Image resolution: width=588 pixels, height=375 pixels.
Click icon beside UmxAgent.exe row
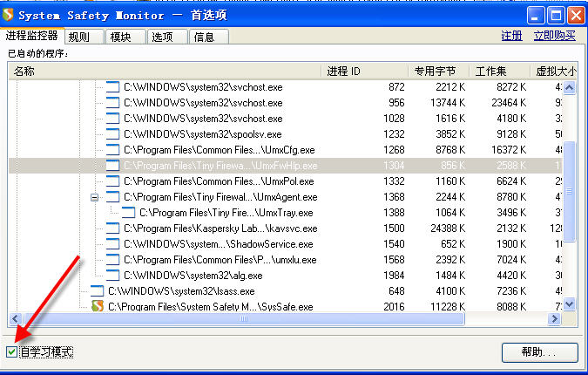tap(112, 197)
